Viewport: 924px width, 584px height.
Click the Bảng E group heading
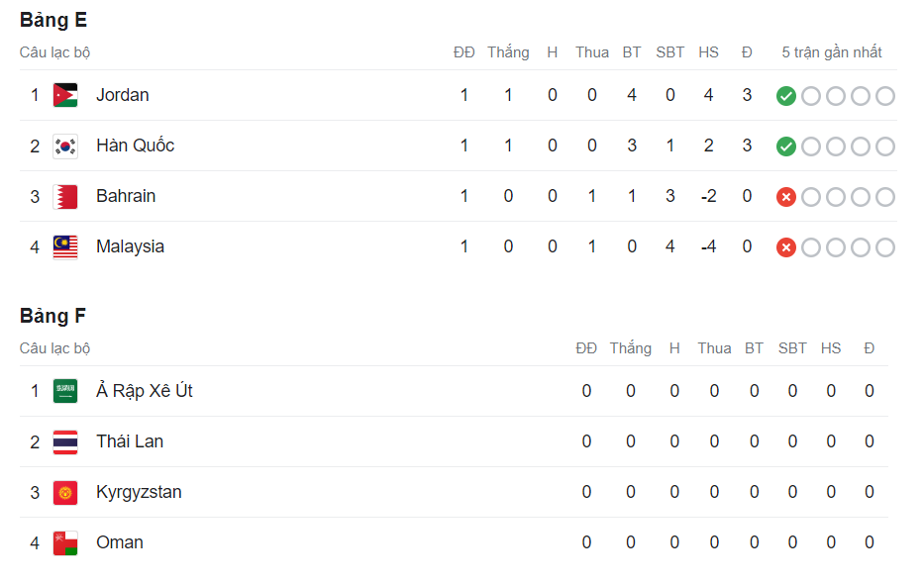(53, 20)
